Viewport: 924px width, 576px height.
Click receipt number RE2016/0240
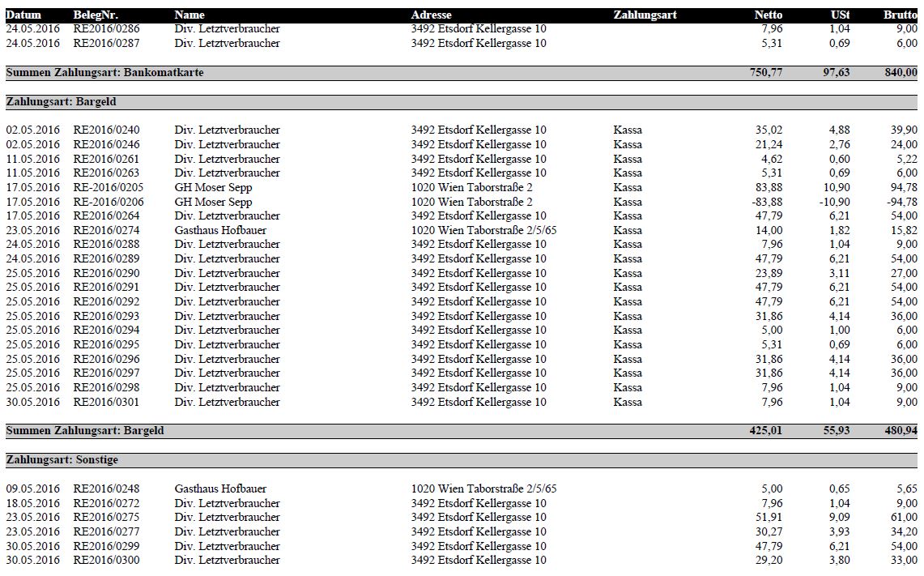pyautogui.click(x=106, y=130)
